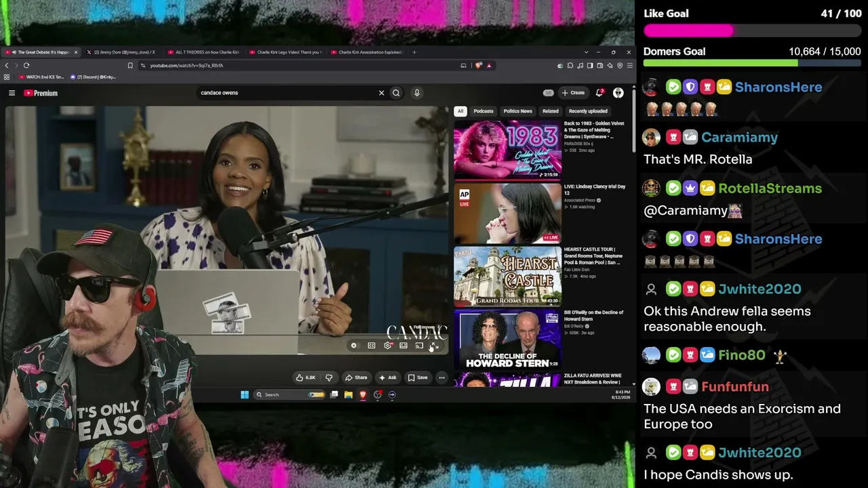Open video player settings gear
Screen dimensions: 868x488
coord(387,346)
